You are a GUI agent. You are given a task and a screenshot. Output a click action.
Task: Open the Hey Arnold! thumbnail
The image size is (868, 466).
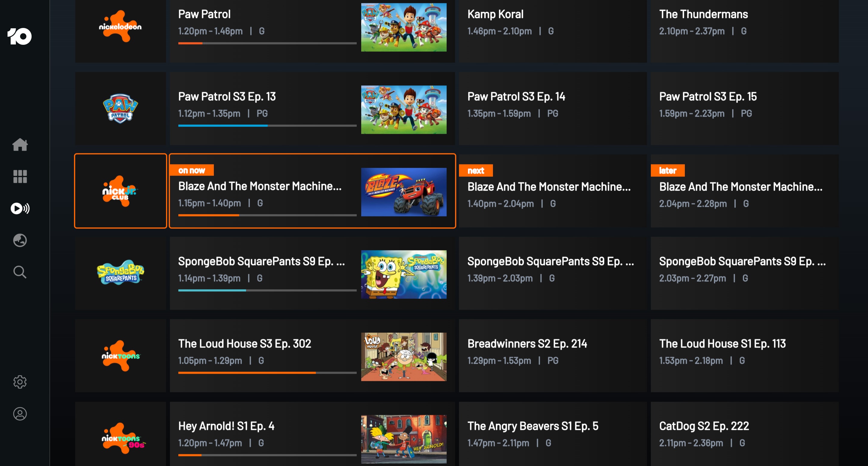click(404, 439)
